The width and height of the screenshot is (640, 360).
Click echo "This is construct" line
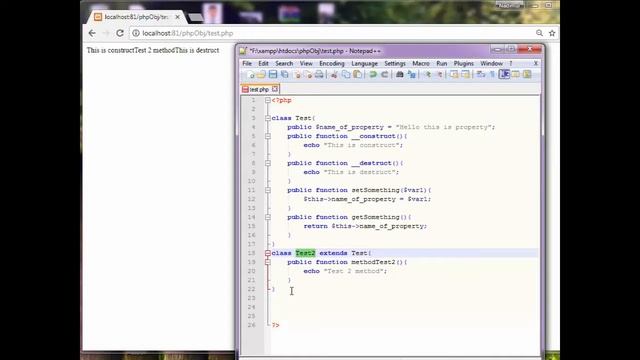tap(353, 145)
